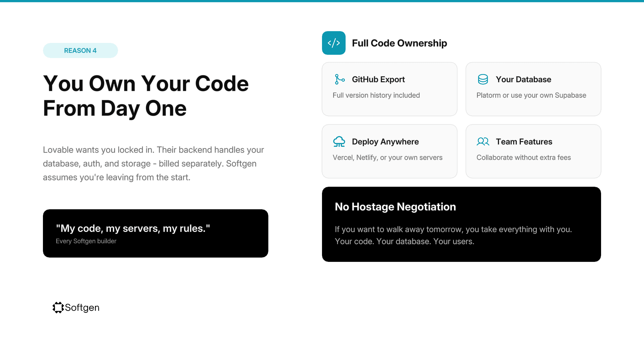Select the Deploy Anywhere cloud icon
The width and height of the screenshot is (644, 337).
[339, 142]
